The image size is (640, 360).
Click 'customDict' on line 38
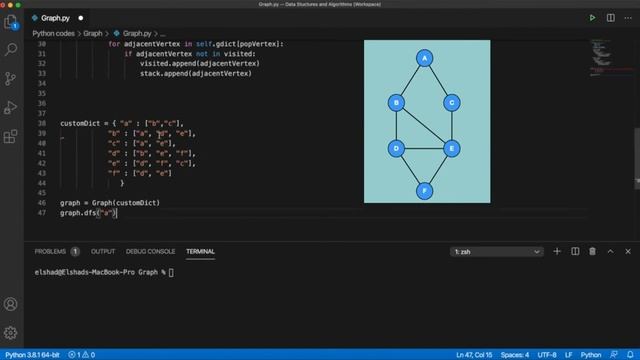[x=80, y=123]
